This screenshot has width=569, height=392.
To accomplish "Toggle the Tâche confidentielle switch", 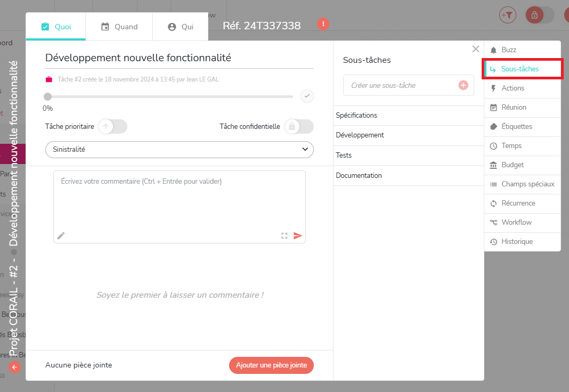I will coord(299,127).
